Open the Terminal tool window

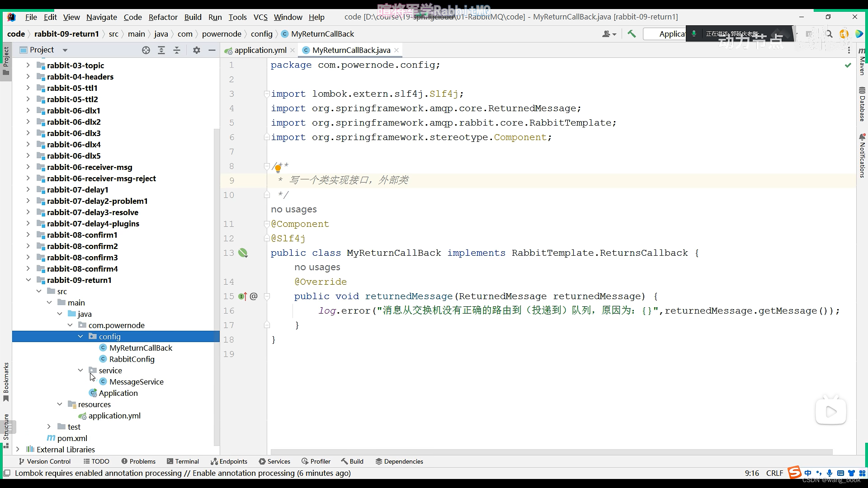183,461
